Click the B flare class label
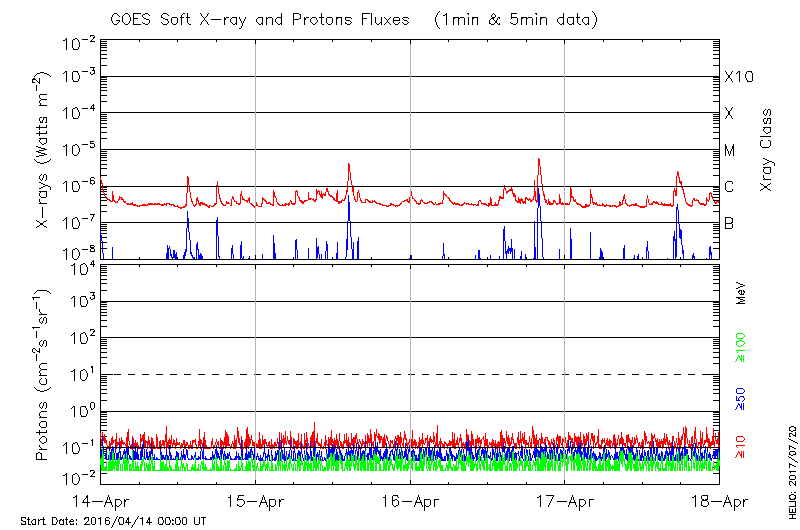 click(x=729, y=223)
